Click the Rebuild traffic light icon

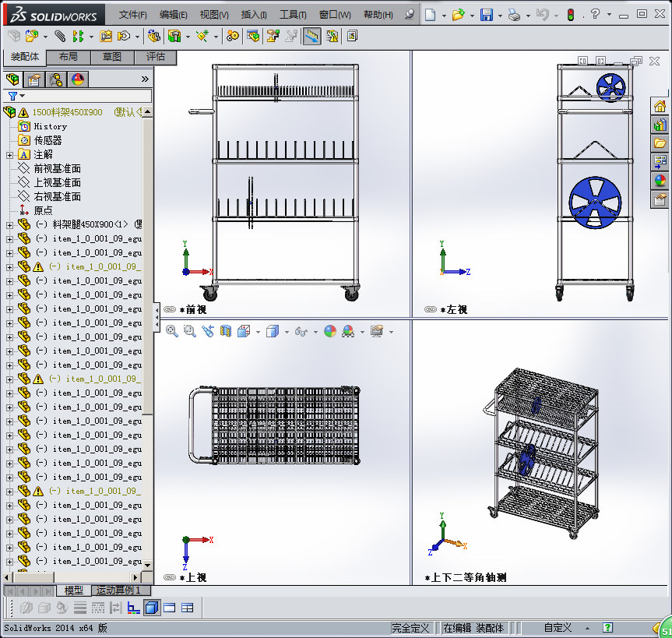click(x=571, y=15)
